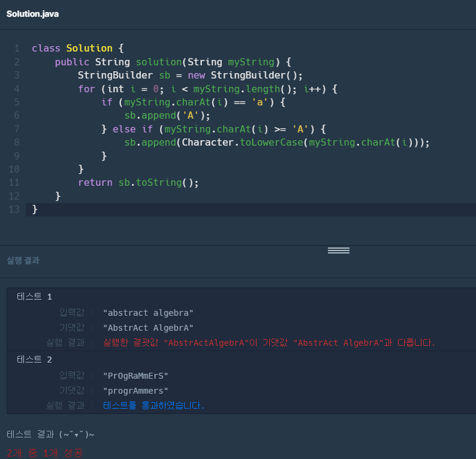Click the 실행 결과 label in test 2
The height and width of the screenshot is (459, 476).
[65, 406]
